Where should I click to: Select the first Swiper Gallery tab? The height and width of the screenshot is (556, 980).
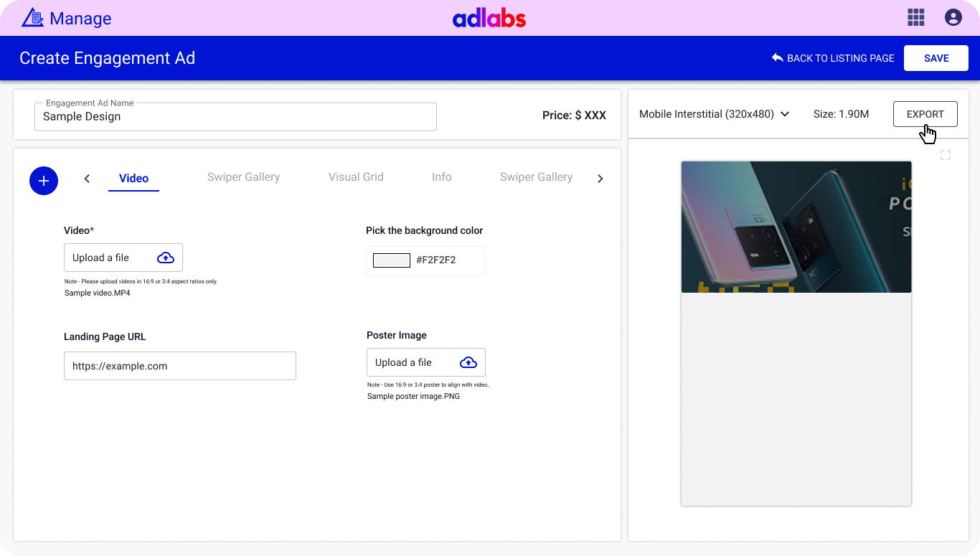pos(243,177)
